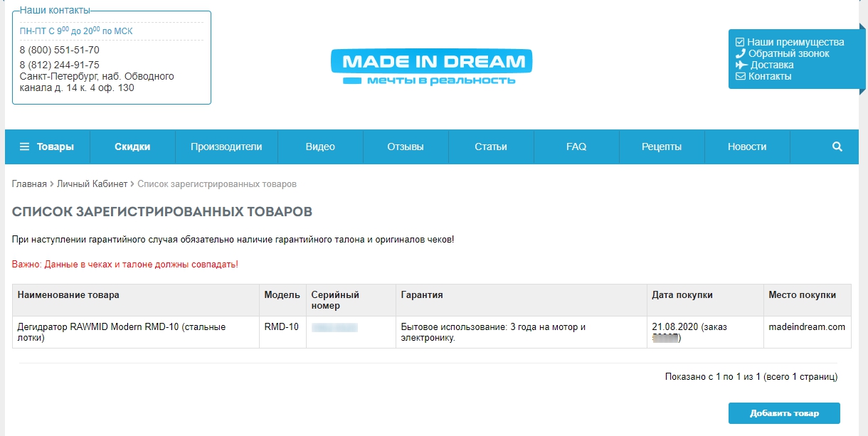This screenshot has height=436, width=868.
Task: Click the hamburger icon next to Товары
Action: pos(24,147)
